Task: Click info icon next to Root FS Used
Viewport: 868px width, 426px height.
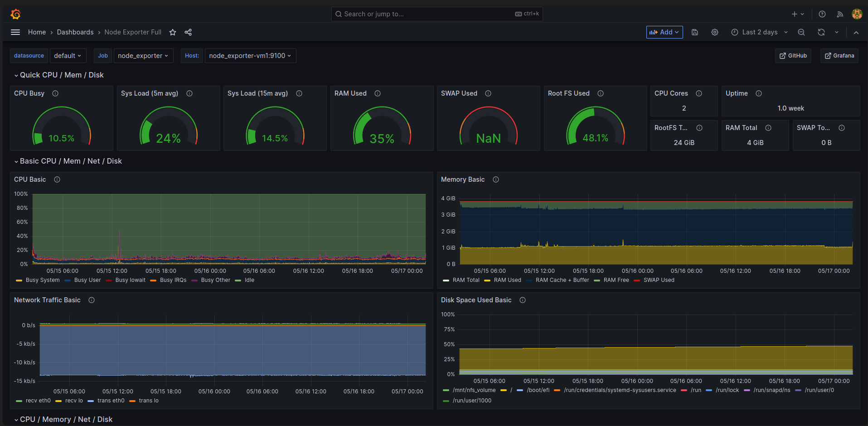Action: tap(601, 93)
